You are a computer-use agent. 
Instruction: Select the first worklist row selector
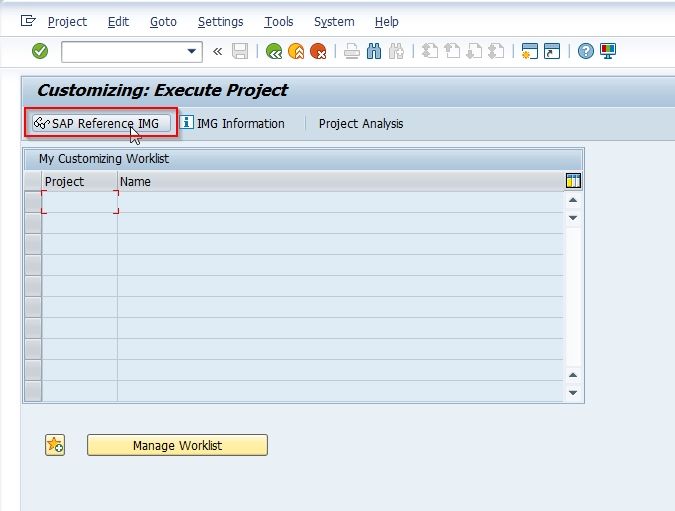tap(33, 202)
